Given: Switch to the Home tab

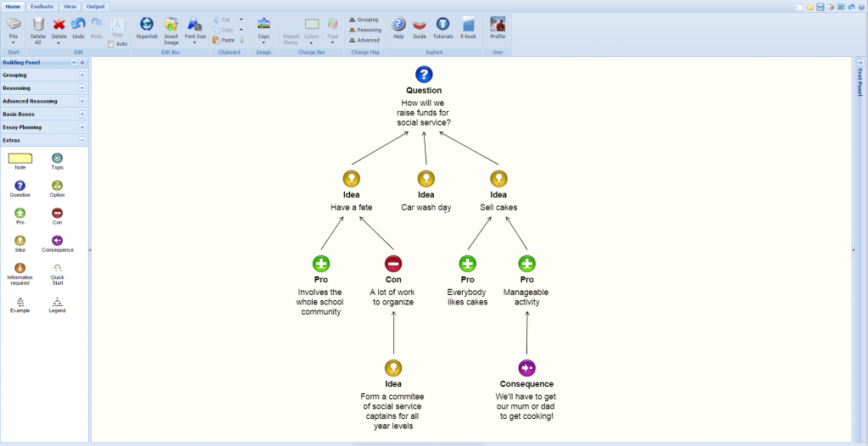Looking at the screenshot, I should pos(13,7).
